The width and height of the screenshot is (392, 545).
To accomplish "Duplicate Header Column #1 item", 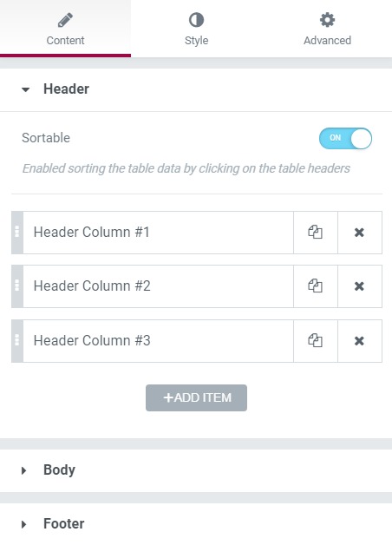I will click(x=316, y=233).
